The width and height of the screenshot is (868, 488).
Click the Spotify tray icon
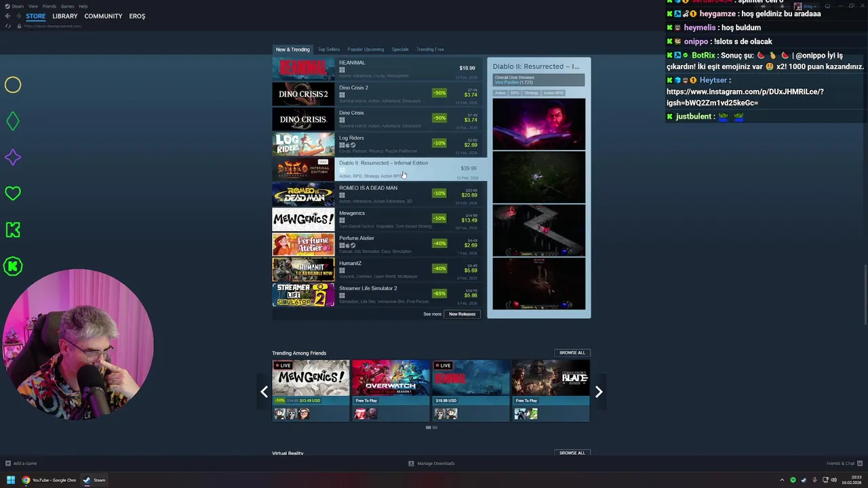(793, 480)
